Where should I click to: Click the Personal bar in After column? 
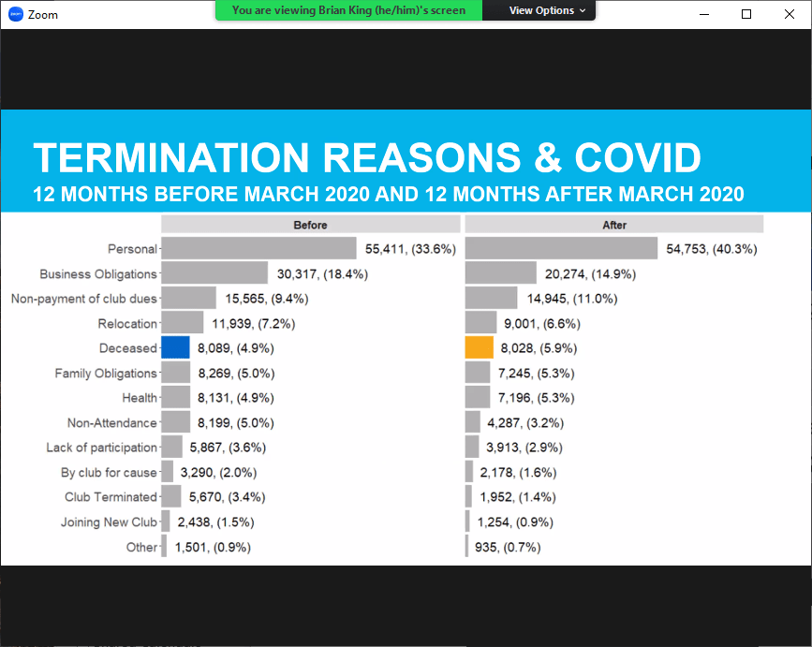click(561, 248)
